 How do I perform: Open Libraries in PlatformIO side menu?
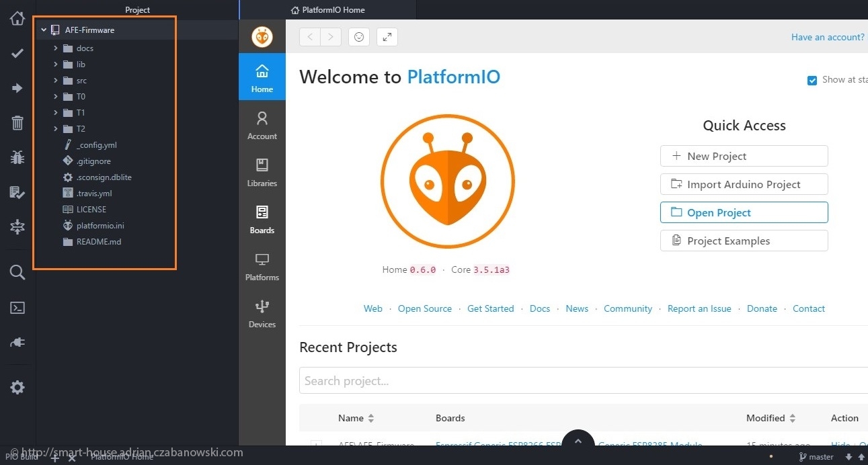click(262, 171)
